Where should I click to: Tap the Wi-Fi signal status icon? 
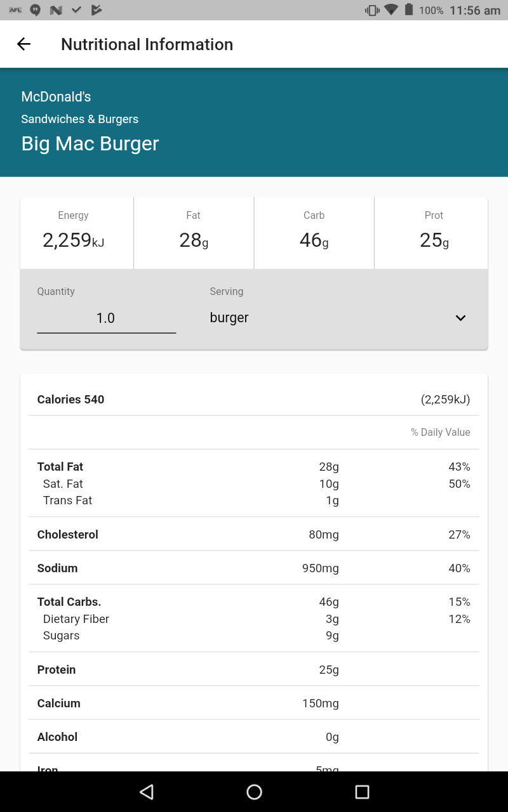coord(391,10)
